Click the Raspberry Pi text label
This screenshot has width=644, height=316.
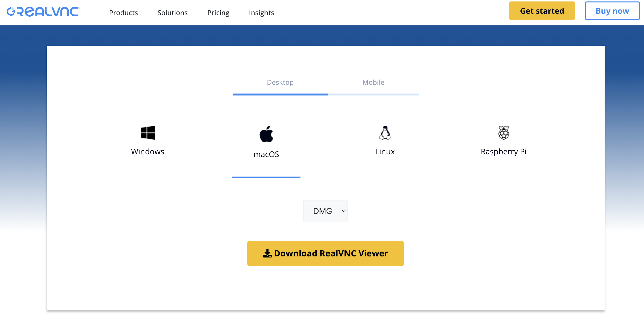[x=504, y=151]
